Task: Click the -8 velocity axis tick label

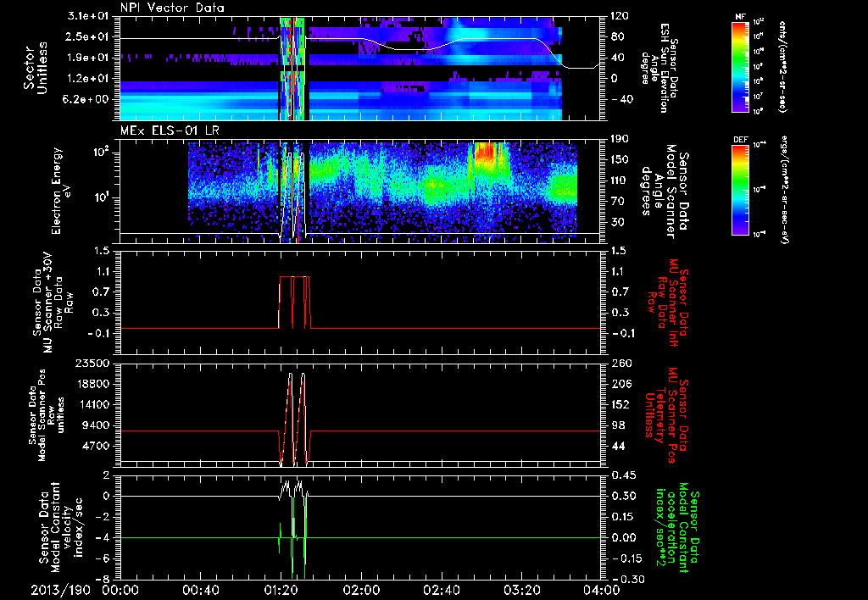Action: (103, 580)
